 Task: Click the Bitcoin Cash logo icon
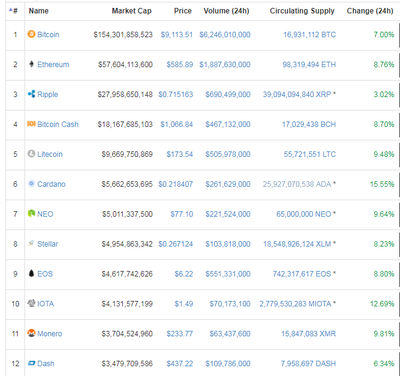pyautogui.click(x=31, y=124)
